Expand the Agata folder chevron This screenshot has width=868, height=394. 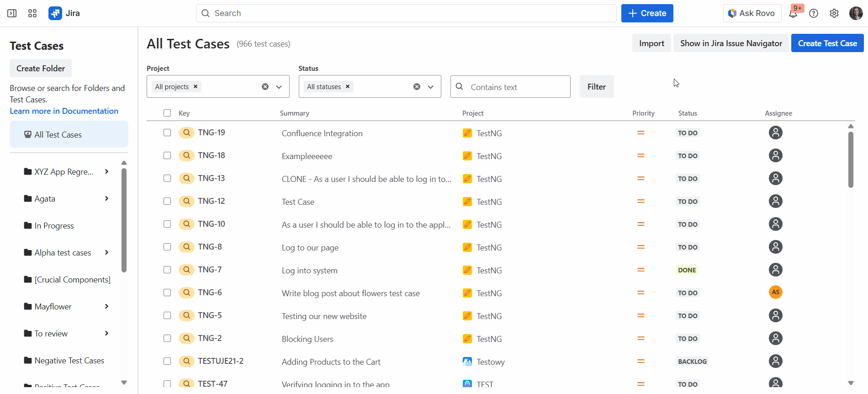[106, 198]
